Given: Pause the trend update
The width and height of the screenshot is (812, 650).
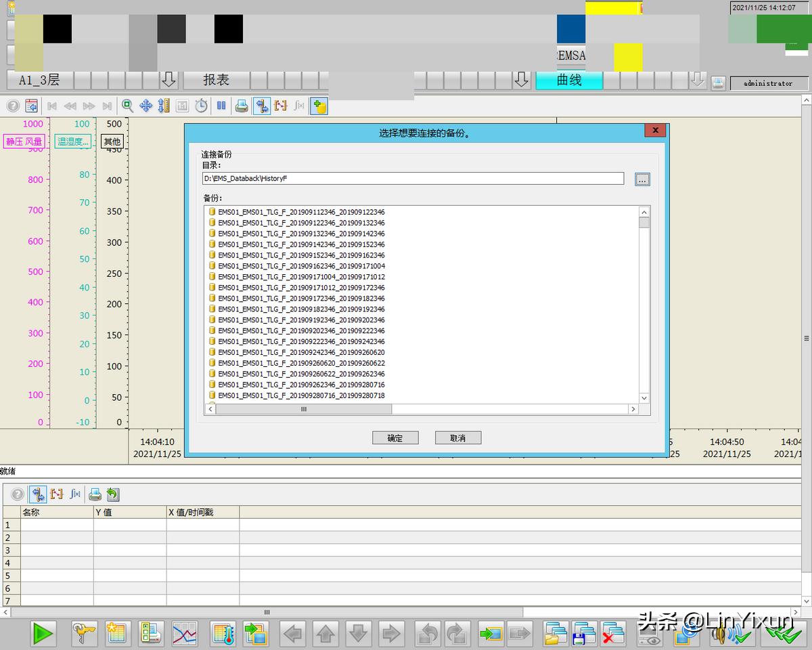Looking at the screenshot, I should (x=221, y=106).
